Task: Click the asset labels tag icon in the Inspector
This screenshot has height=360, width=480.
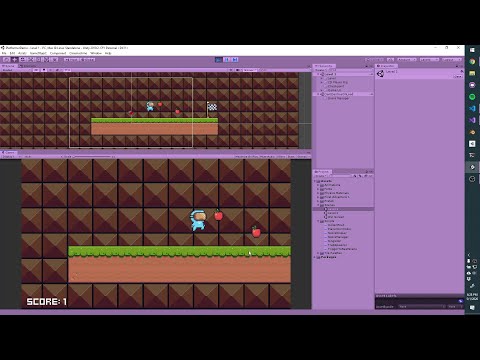Action: [461, 301]
